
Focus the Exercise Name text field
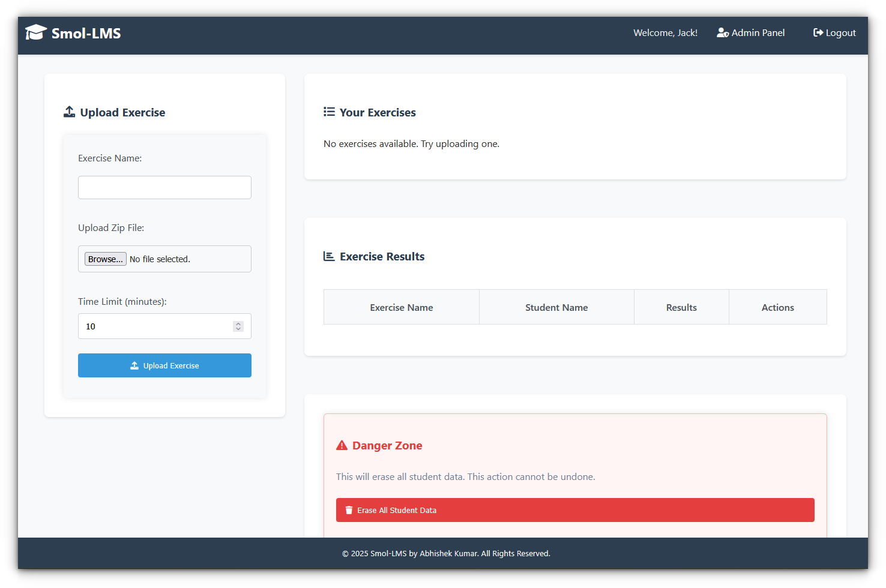(164, 187)
